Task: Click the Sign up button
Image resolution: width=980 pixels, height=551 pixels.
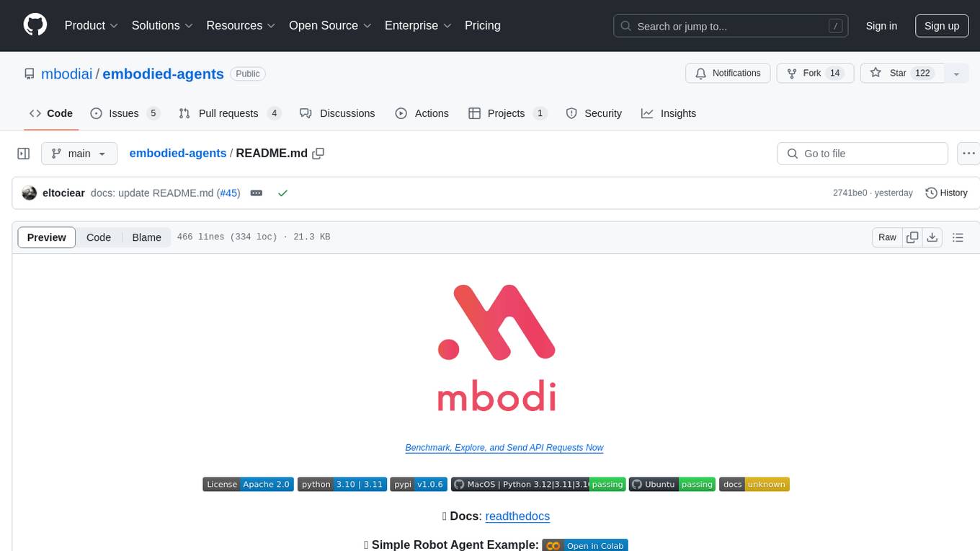Action: tap(942, 26)
